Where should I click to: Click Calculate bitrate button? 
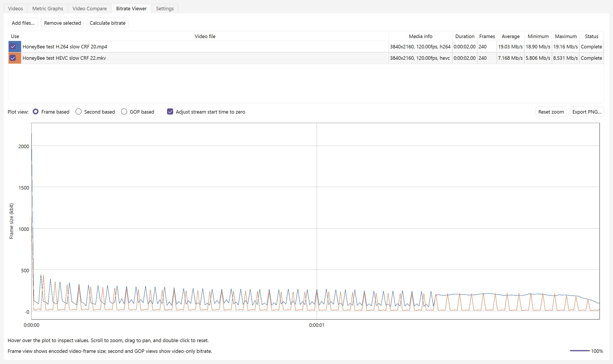(x=107, y=23)
